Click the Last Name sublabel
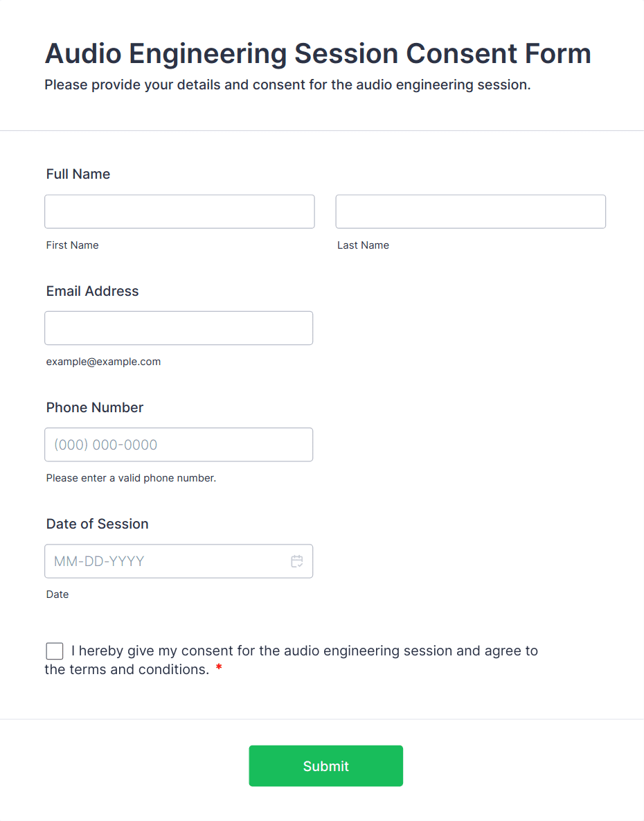This screenshot has height=821, width=644. pos(363,245)
